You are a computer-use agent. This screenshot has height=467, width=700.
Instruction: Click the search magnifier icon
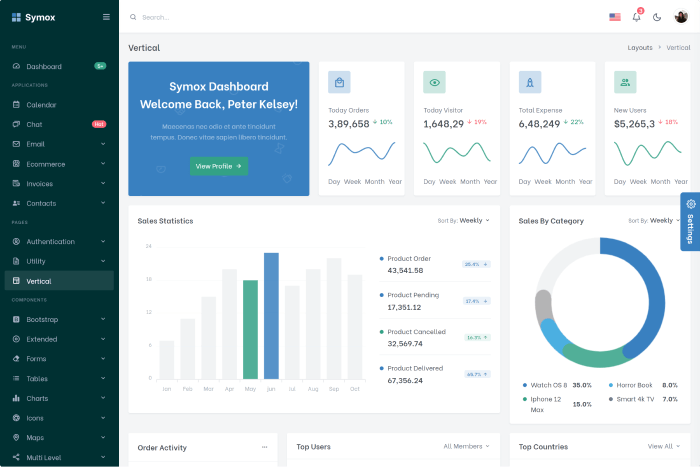point(133,17)
